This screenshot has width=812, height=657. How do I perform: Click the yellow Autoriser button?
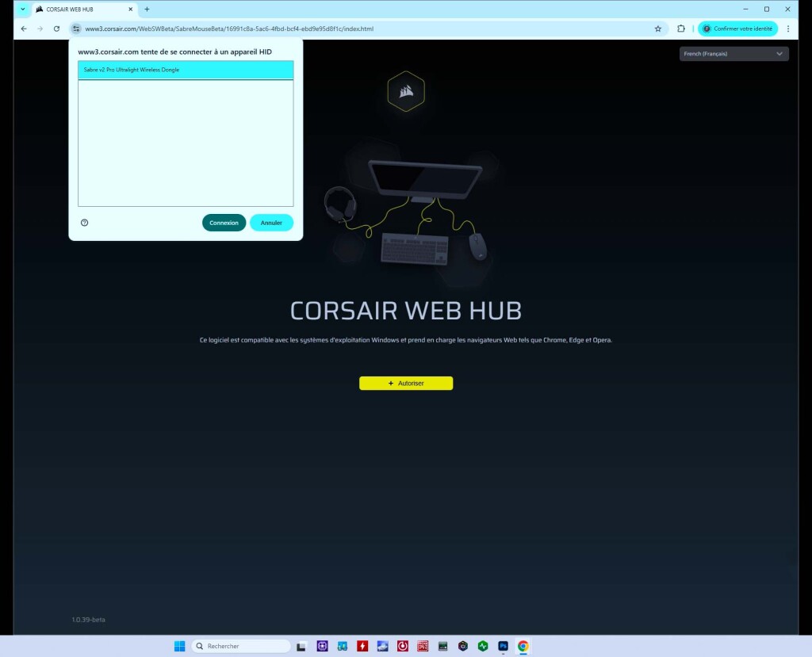click(406, 383)
